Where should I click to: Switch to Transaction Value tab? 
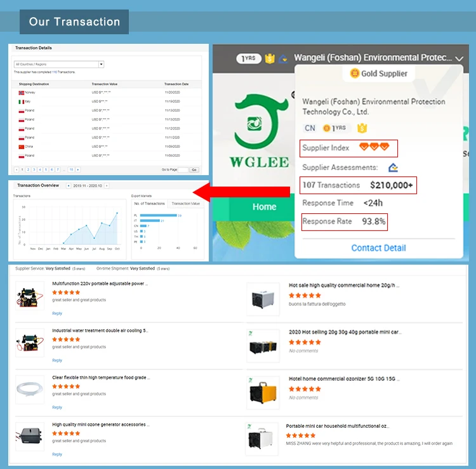click(186, 204)
